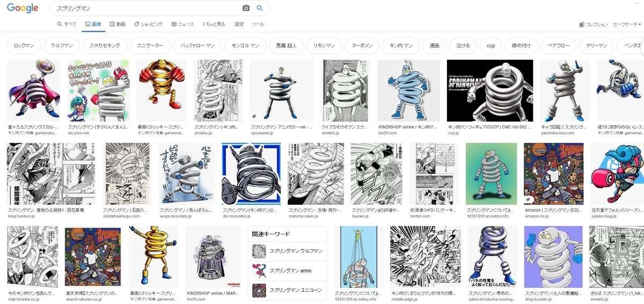This screenshot has width=644, height=304.
Task: Open search by image camera icon
Action: [x=246, y=8]
